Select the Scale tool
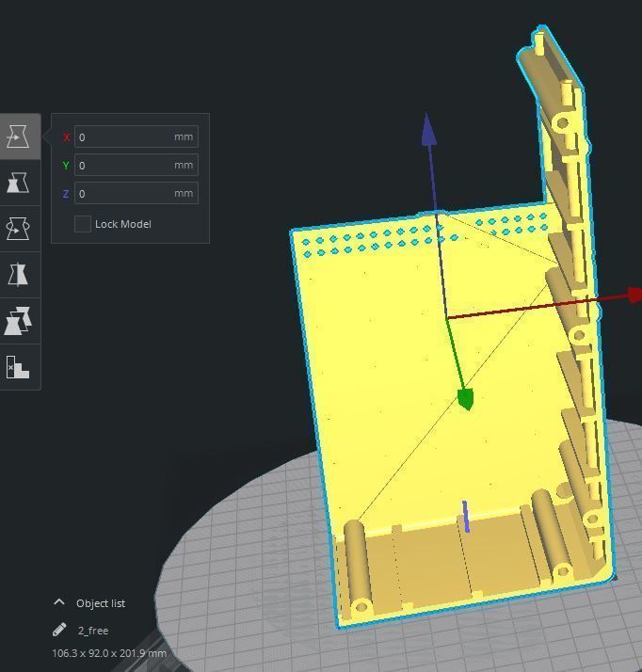 (x=18, y=183)
